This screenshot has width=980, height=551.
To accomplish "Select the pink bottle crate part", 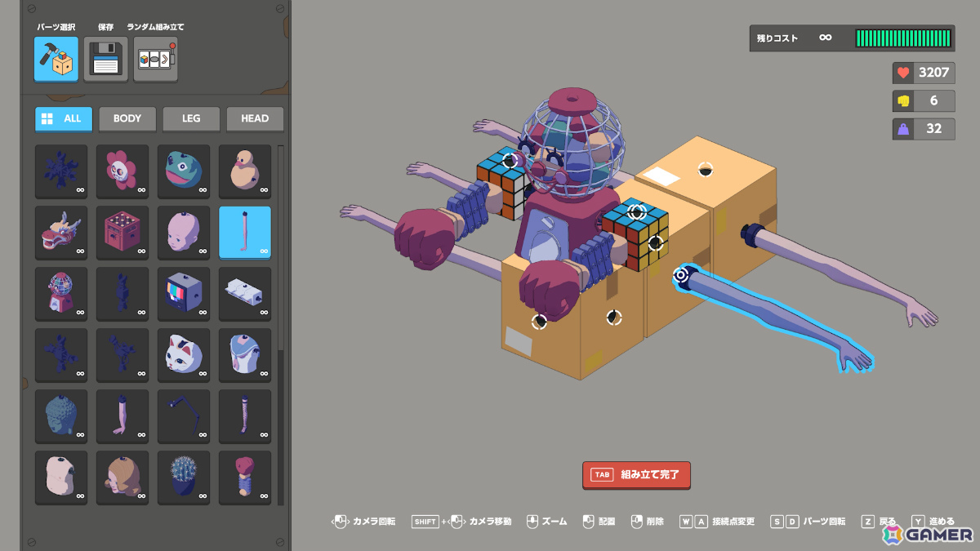I will [122, 233].
